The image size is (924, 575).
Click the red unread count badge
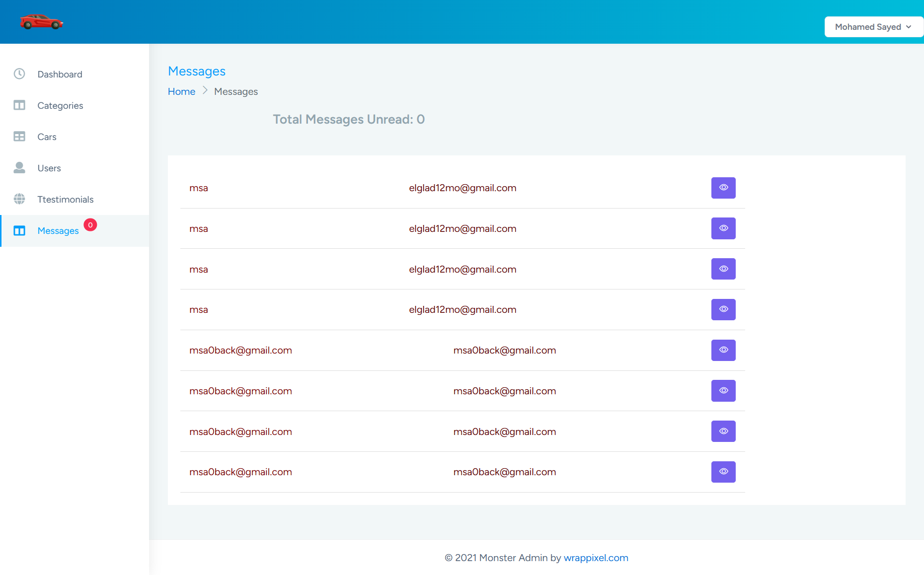pyautogui.click(x=90, y=225)
